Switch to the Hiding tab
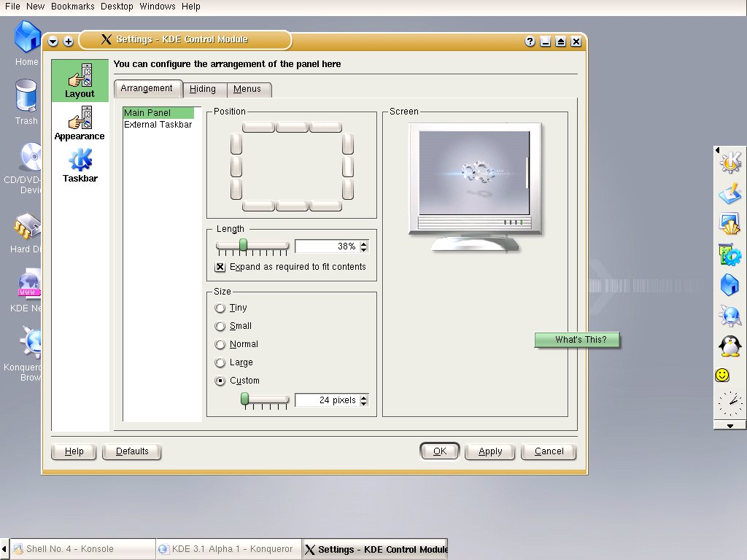Screen dimensions: 747x560 point(203,89)
